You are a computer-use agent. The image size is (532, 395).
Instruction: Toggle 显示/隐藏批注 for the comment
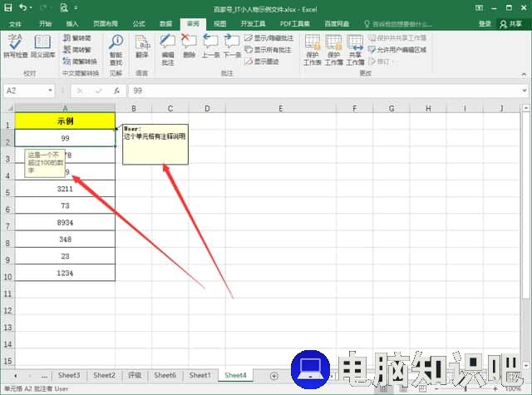(x=268, y=37)
